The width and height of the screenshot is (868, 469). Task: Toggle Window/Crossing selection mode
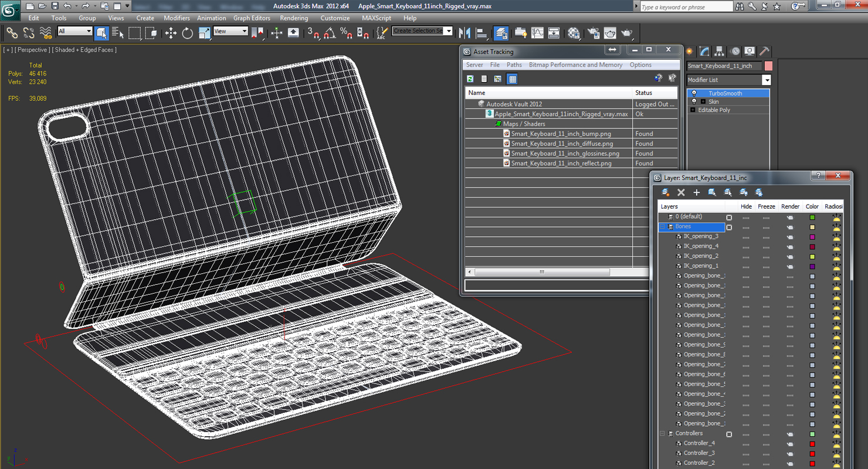[x=151, y=33]
